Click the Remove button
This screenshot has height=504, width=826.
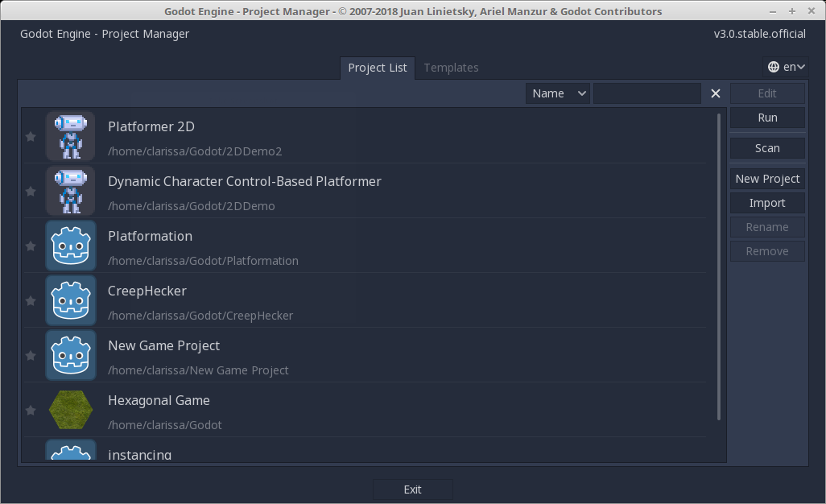(767, 251)
